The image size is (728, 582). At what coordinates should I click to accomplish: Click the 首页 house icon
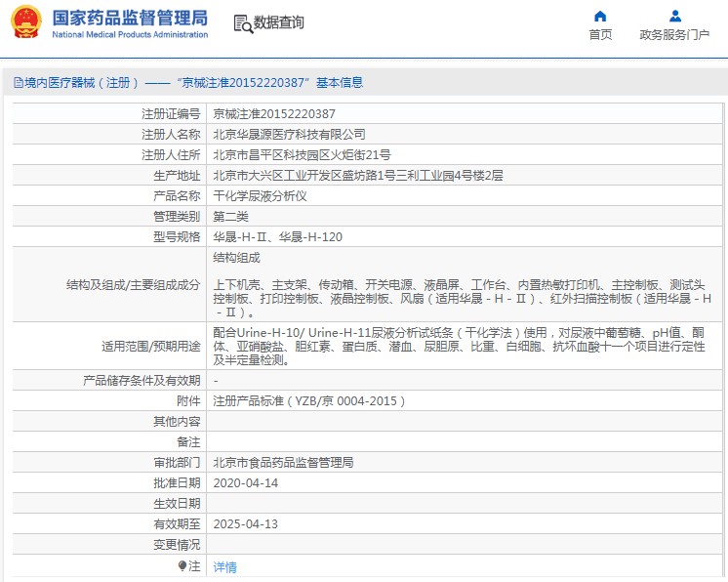pyautogui.click(x=600, y=16)
